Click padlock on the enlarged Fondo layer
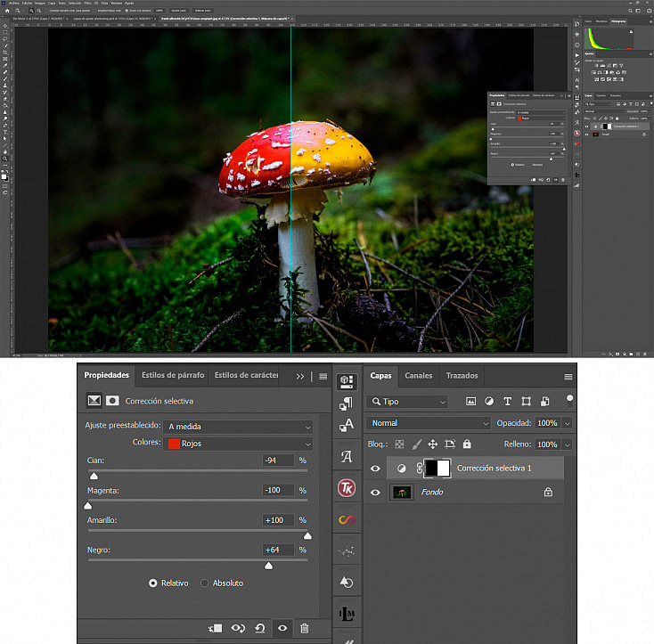This screenshot has height=644, width=654. [x=548, y=492]
